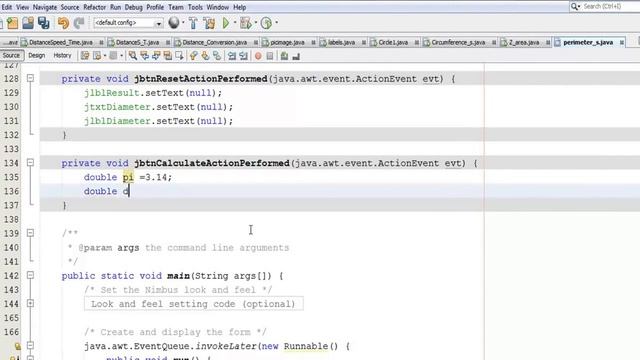Click the Redo arrow icon

[x=79, y=23]
